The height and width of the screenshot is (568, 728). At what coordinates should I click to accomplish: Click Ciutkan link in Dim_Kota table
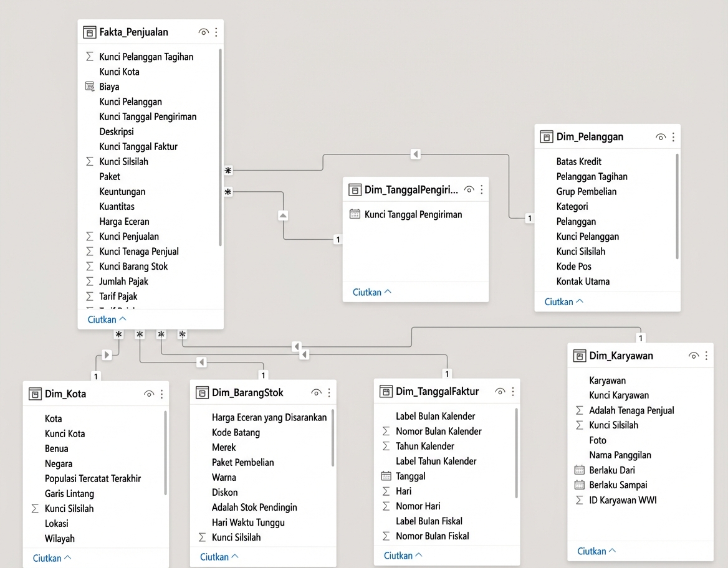coord(52,558)
